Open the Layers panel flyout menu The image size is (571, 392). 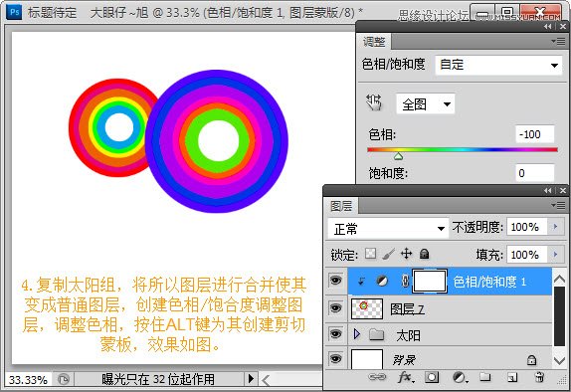(558, 206)
